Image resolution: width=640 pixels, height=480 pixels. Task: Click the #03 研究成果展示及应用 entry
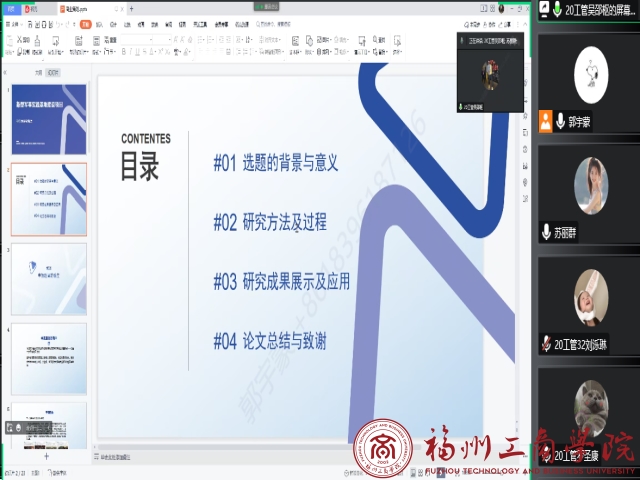coord(282,281)
